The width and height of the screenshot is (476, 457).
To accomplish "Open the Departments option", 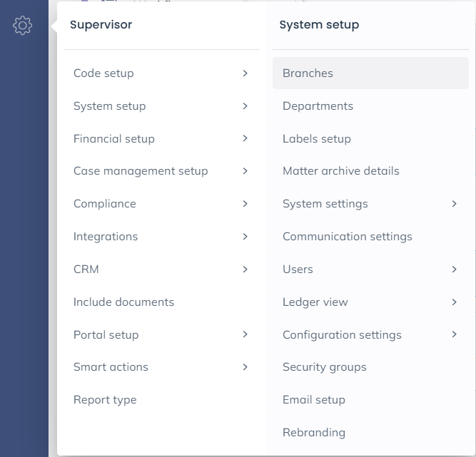I will [x=318, y=106].
